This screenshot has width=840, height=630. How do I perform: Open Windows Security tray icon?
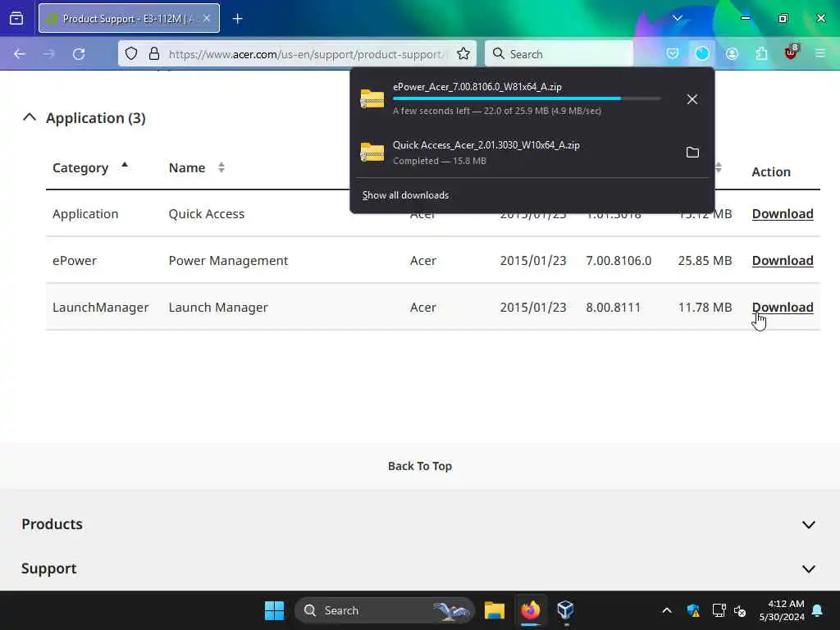[693, 610]
